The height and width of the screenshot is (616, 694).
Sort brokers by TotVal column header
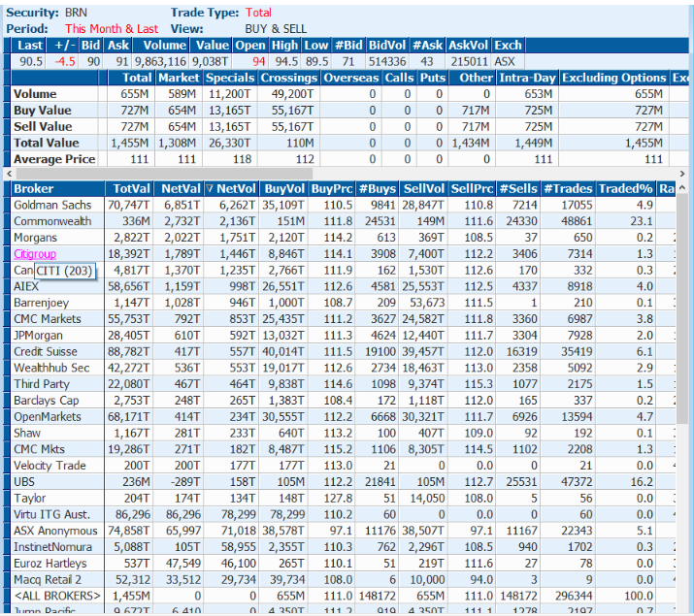pos(129,189)
